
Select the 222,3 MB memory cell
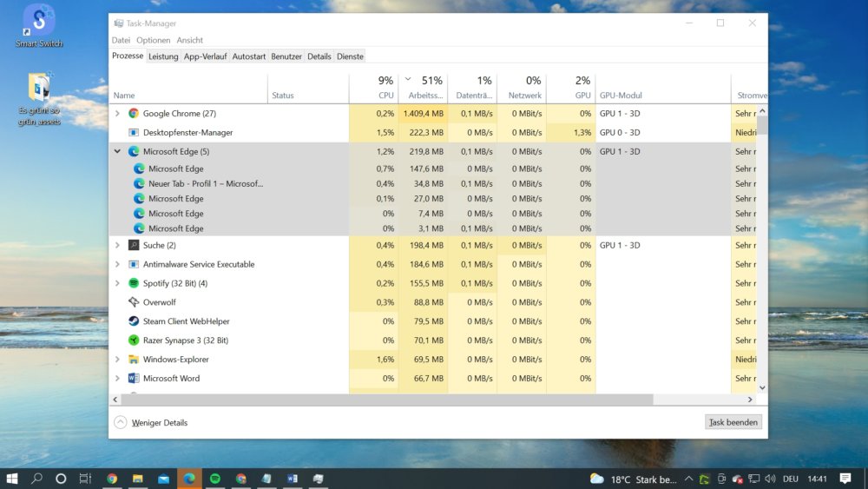(x=423, y=132)
